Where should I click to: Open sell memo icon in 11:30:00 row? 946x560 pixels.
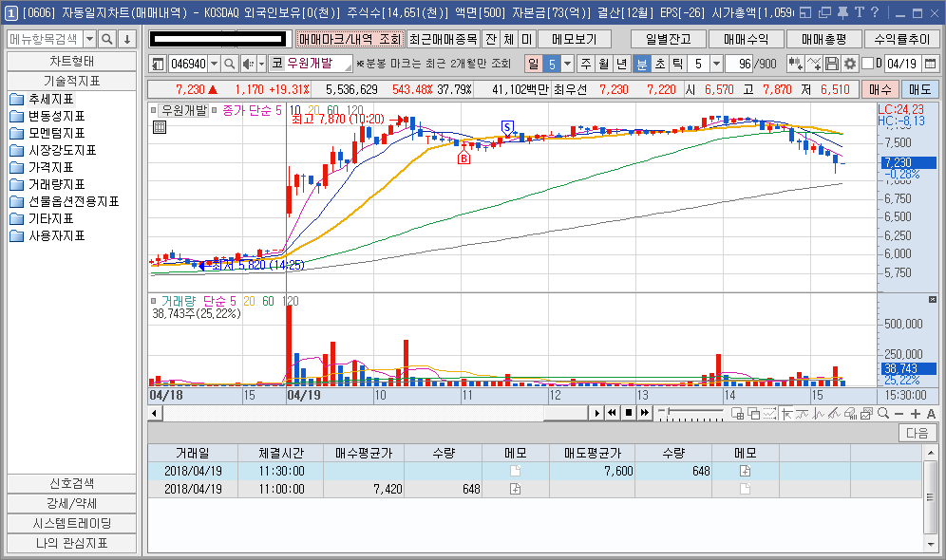pyautogui.click(x=745, y=471)
